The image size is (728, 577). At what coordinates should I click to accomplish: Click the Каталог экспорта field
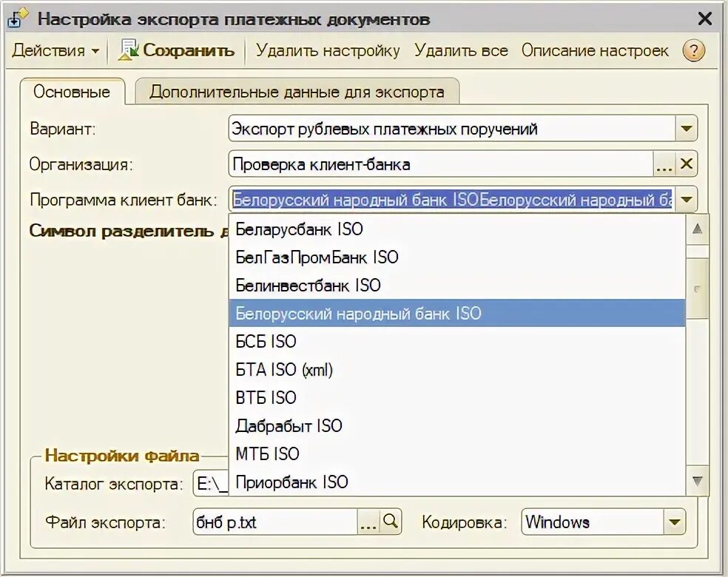(x=211, y=484)
